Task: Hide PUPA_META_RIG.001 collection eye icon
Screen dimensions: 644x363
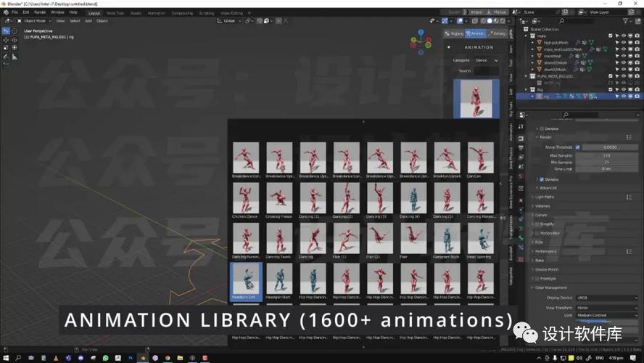Action: [624, 76]
